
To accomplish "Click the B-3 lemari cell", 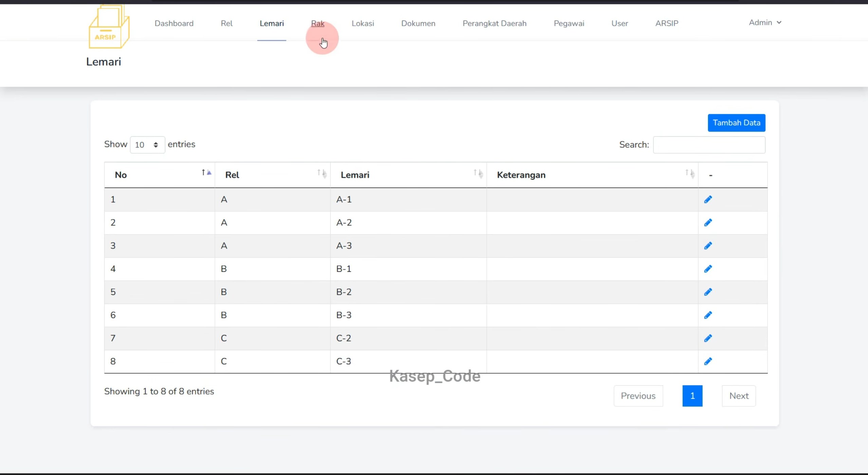I will click(x=408, y=315).
